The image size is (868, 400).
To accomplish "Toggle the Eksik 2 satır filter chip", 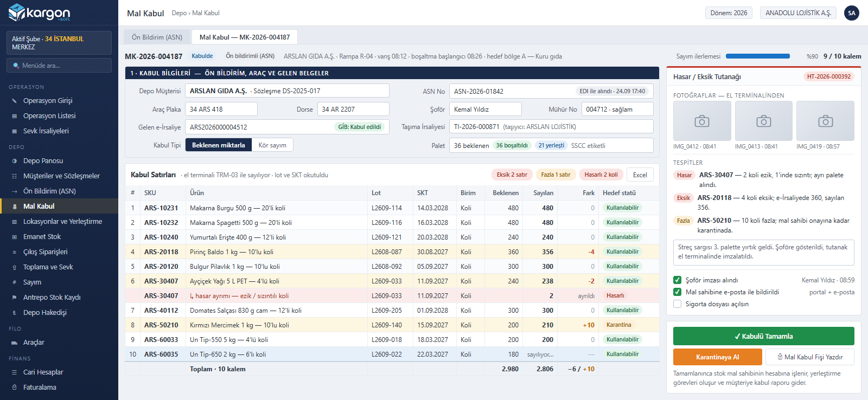I will coord(512,175).
